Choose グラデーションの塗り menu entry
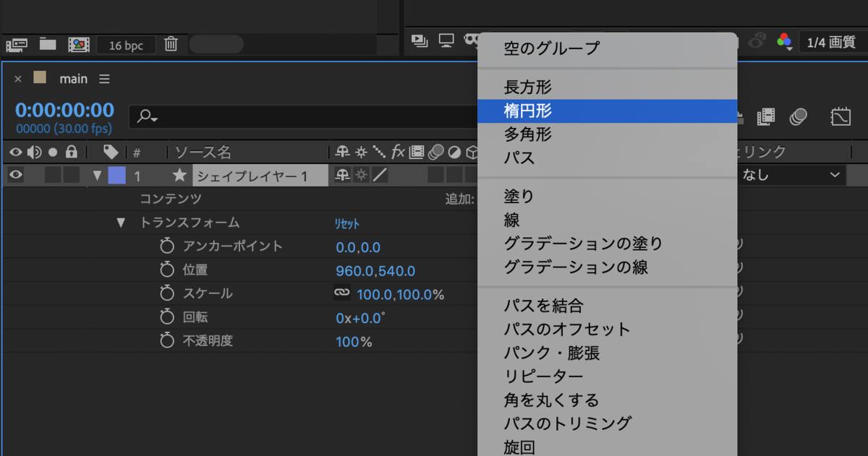 click(x=608, y=244)
